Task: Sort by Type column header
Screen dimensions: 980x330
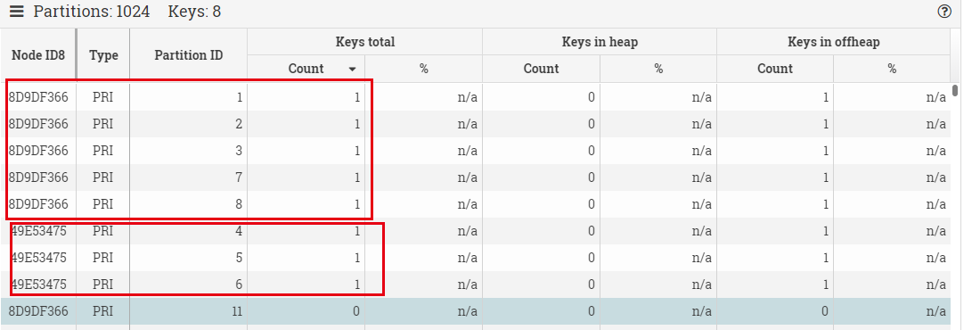Action: [103, 55]
